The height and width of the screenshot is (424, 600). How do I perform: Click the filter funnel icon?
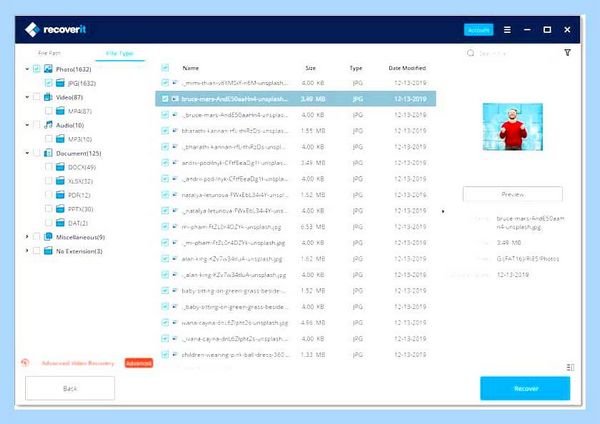[567, 52]
